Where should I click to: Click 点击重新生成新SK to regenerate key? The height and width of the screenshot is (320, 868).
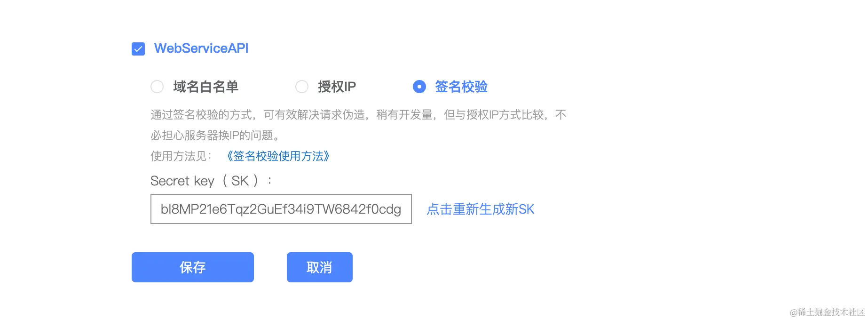[x=481, y=209]
